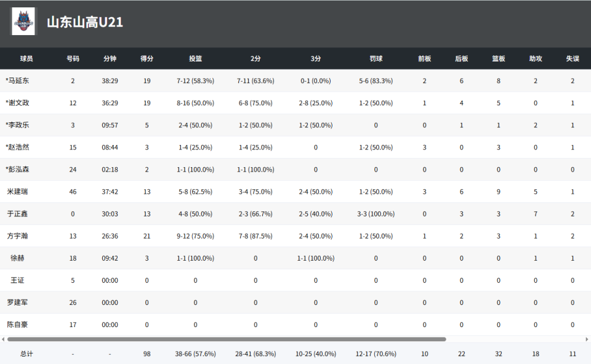Image resolution: width=591 pixels, height=364 pixels.
Task: Sort by 得分 column header
Action: [x=147, y=59]
